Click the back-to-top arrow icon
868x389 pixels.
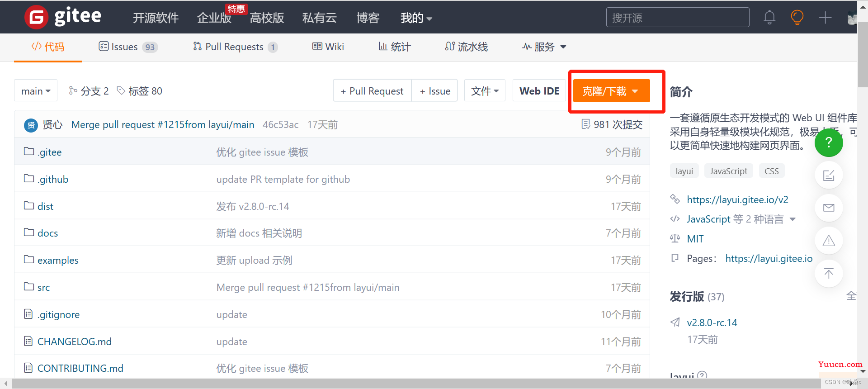829,273
